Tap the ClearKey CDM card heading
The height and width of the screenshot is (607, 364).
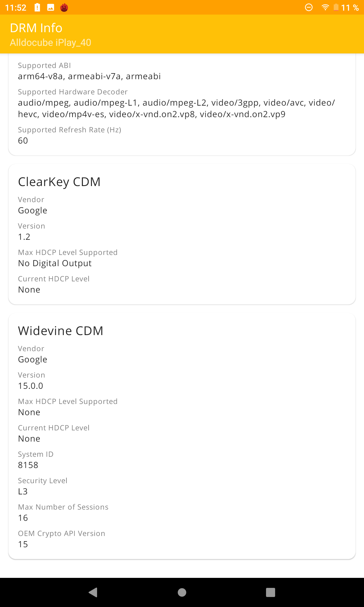(59, 182)
